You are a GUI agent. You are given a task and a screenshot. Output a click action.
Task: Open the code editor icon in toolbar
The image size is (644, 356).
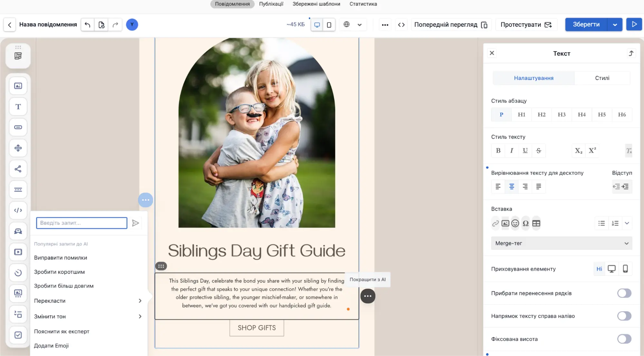tap(401, 25)
